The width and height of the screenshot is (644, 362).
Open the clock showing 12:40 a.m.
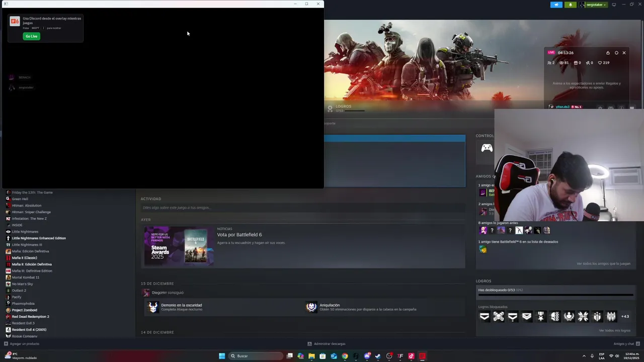(x=632, y=356)
